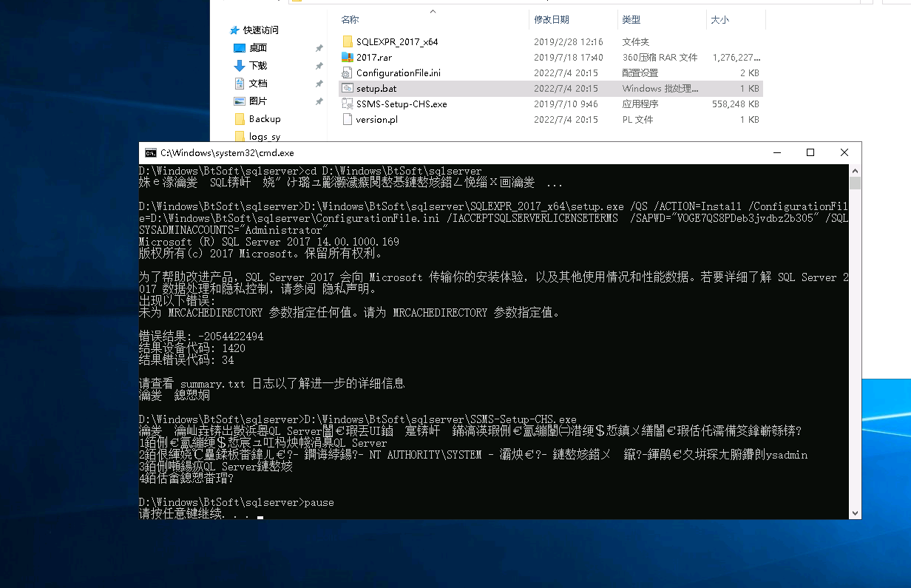
Task: Open the 快速访问 tree node
Action: coord(261,30)
